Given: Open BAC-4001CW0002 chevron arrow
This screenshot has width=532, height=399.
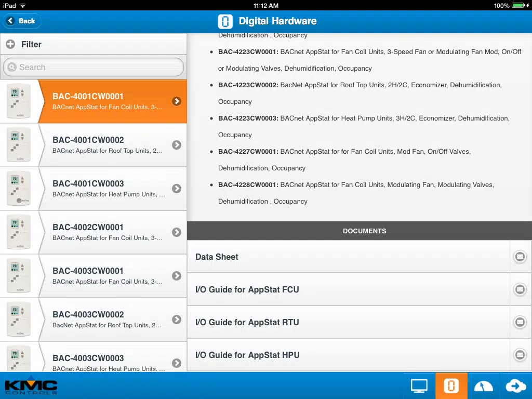Looking at the screenshot, I should (x=177, y=145).
